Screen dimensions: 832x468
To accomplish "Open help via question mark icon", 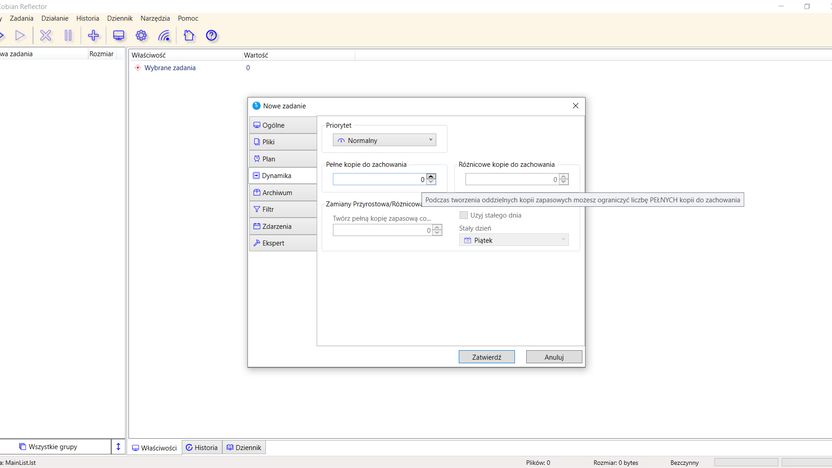I will pos(211,36).
